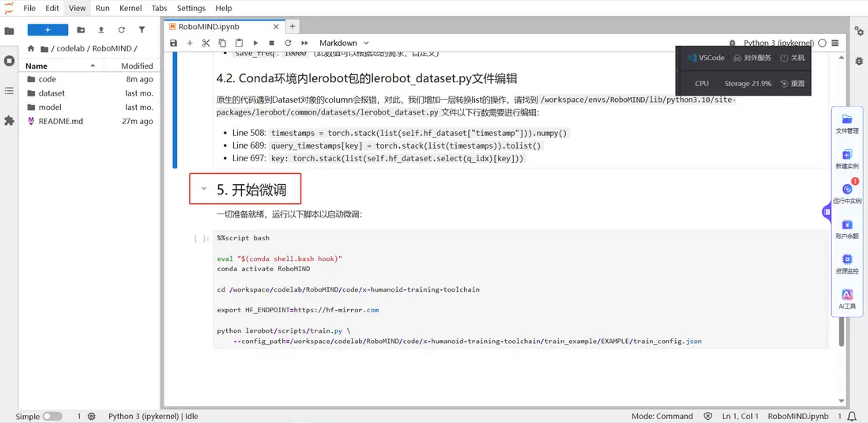The image size is (868, 423).
Task: Open the Extension Manager puzzle icon
Action: (9, 120)
